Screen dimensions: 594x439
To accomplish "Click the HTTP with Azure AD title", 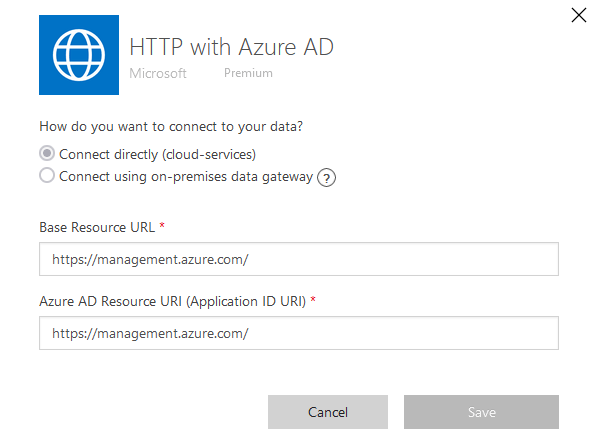I will click(231, 47).
